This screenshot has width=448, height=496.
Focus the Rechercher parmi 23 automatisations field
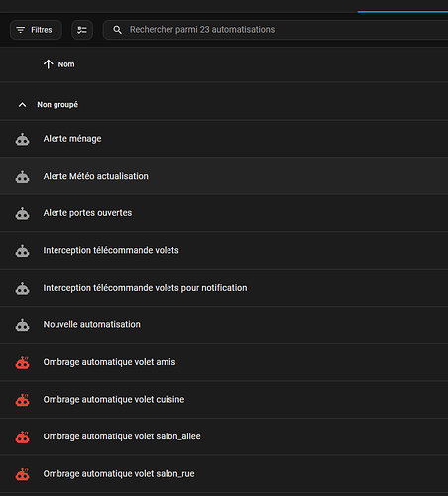click(x=276, y=30)
